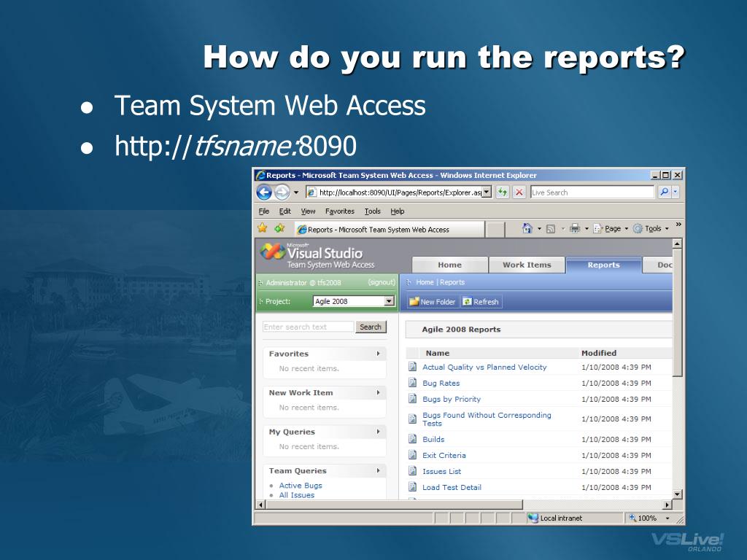Click report icon beside Issues List

coord(413,471)
